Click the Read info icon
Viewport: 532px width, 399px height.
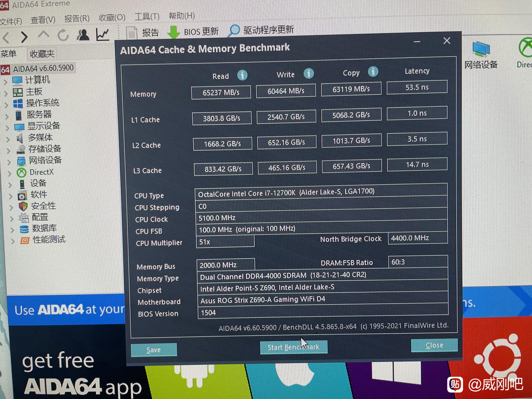pyautogui.click(x=242, y=75)
